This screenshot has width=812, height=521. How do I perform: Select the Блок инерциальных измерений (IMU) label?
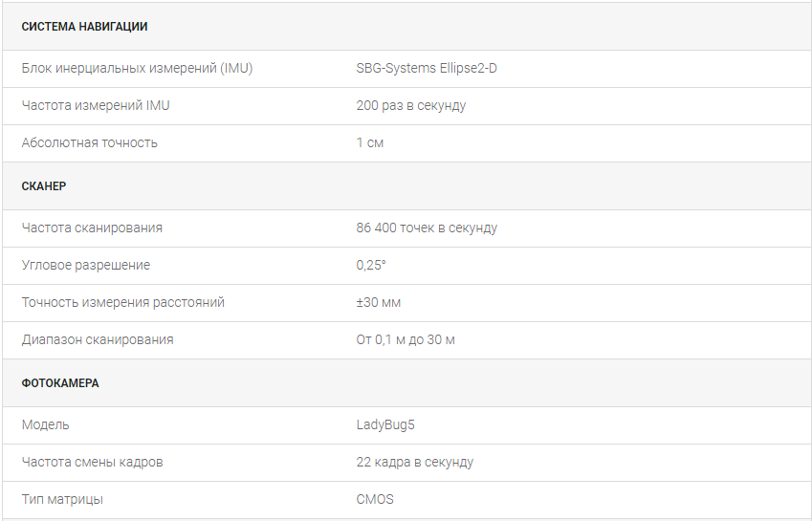tap(138, 69)
